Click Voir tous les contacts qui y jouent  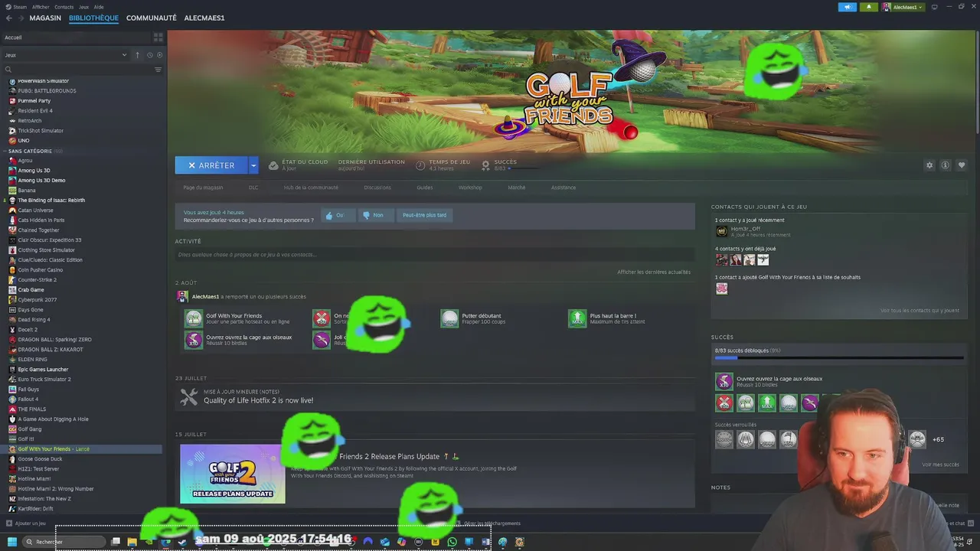(x=920, y=311)
